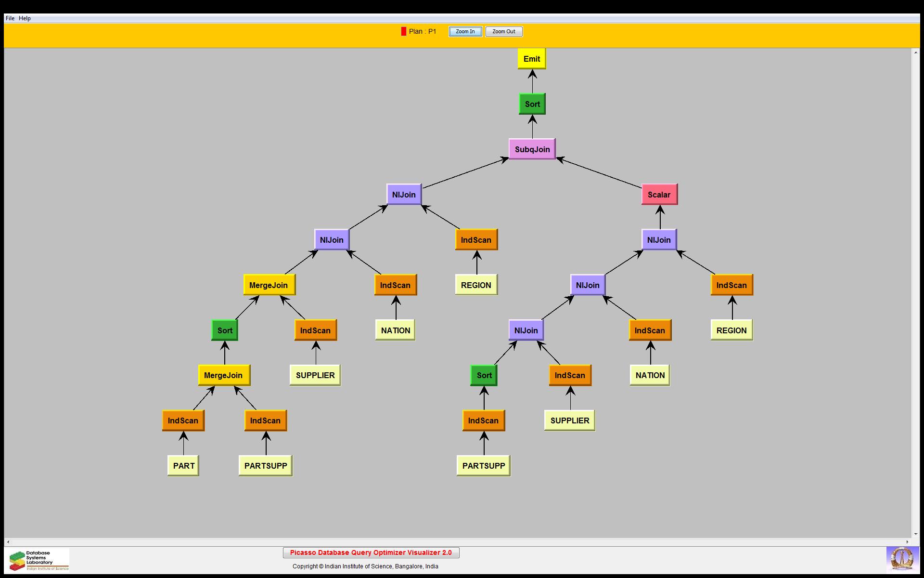Screen dimensions: 924x578
Task: Select the pink SubqJoin node
Action: point(532,149)
